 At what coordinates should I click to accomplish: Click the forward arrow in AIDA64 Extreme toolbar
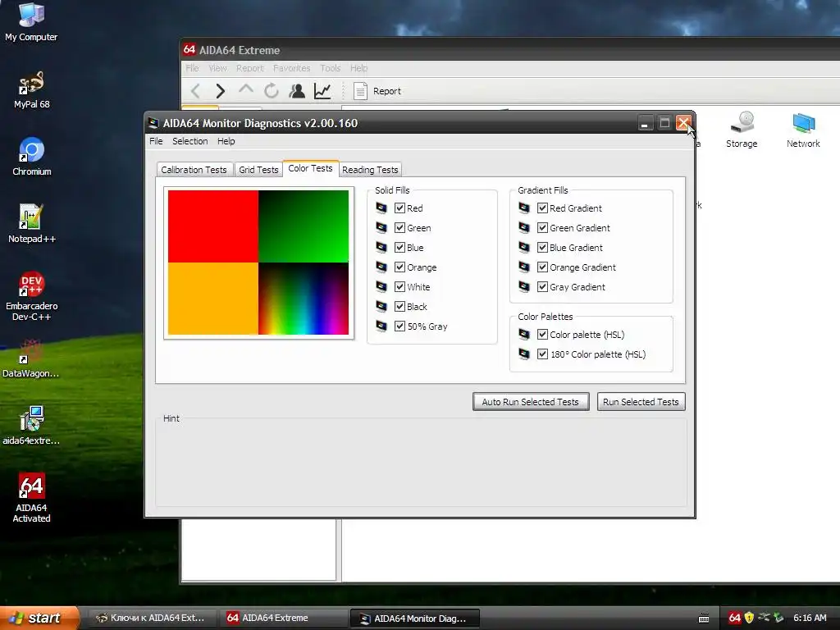pyautogui.click(x=220, y=91)
